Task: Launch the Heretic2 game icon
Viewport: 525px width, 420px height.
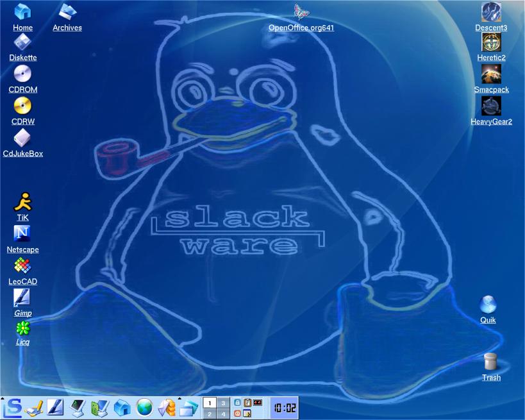Action: (491, 42)
